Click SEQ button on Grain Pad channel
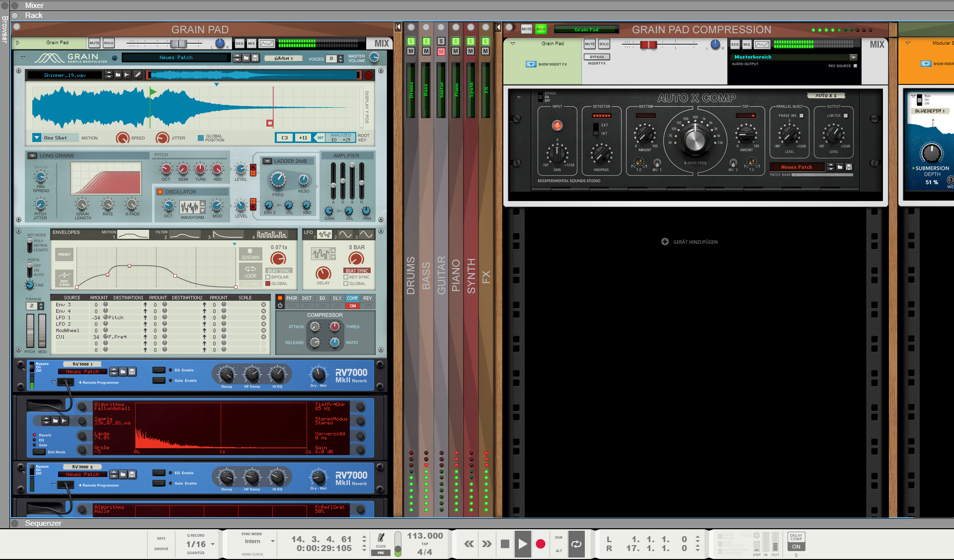The height and width of the screenshot is (560, 954). (239, 44)
